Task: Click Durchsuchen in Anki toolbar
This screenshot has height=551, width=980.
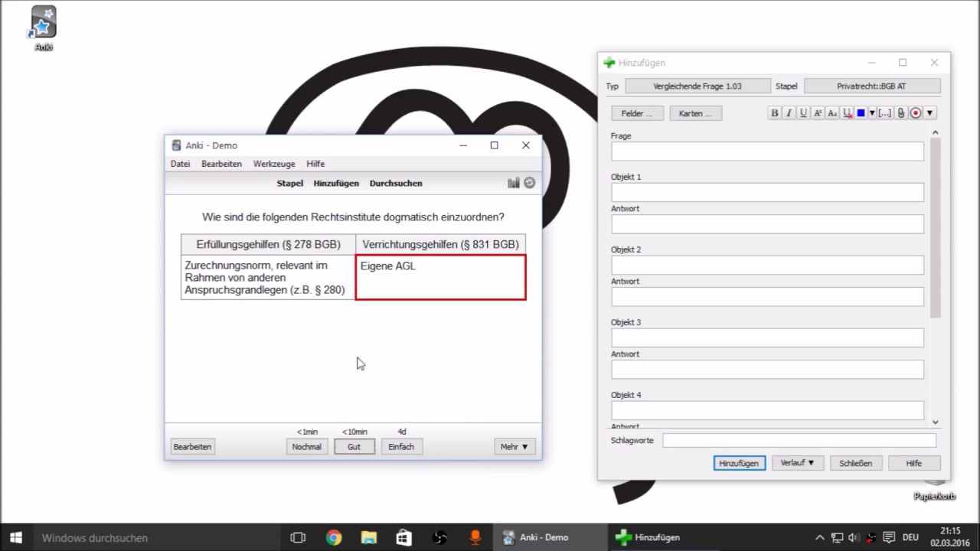Action: click(x=396, y=183)
